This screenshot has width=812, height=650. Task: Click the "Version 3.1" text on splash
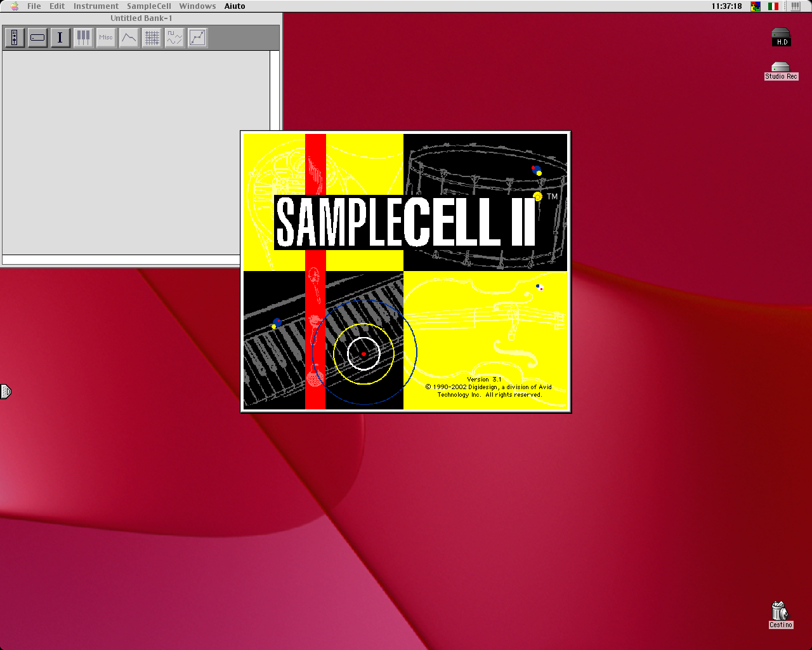(x=484, y=379)
